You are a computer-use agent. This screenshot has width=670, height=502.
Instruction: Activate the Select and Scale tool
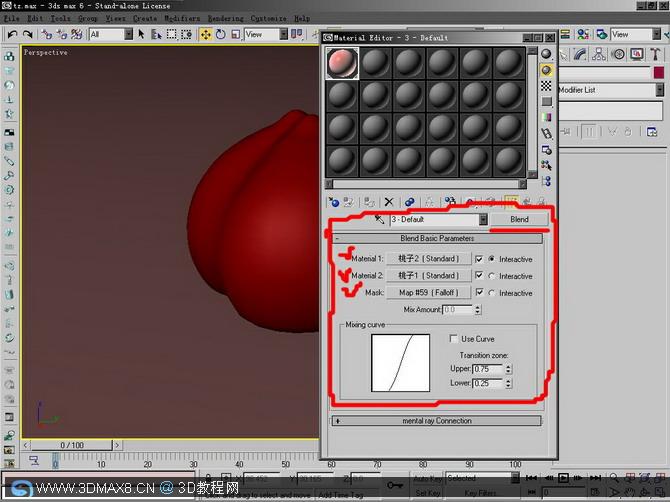235,34
